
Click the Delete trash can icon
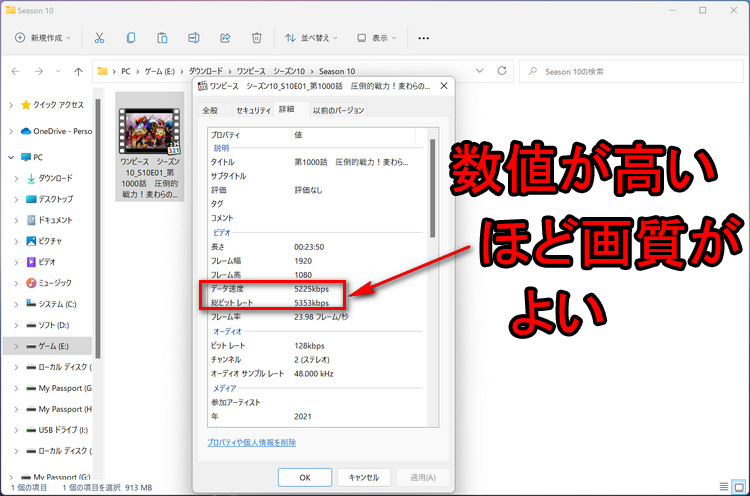[x=257, y=38]
